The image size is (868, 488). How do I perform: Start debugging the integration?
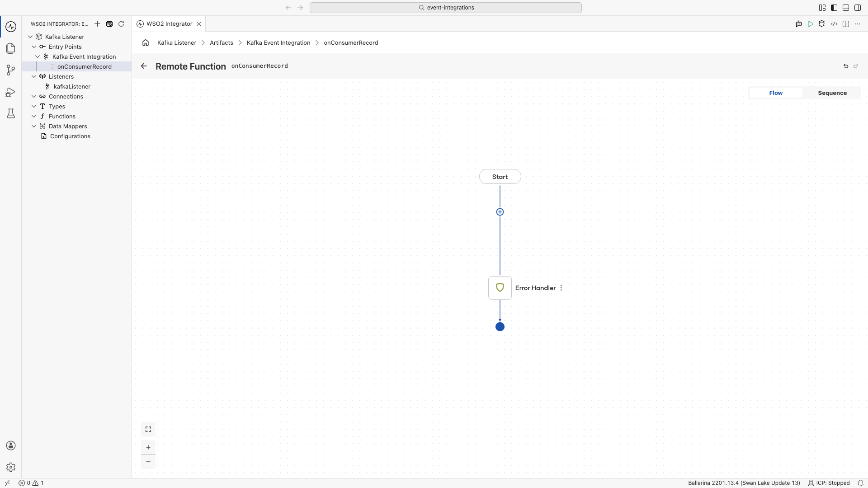point(822,24)
